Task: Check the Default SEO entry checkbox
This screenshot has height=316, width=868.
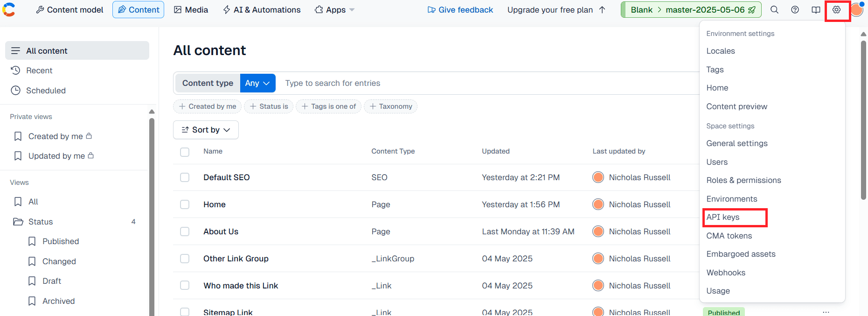Action: coord(185,177)
